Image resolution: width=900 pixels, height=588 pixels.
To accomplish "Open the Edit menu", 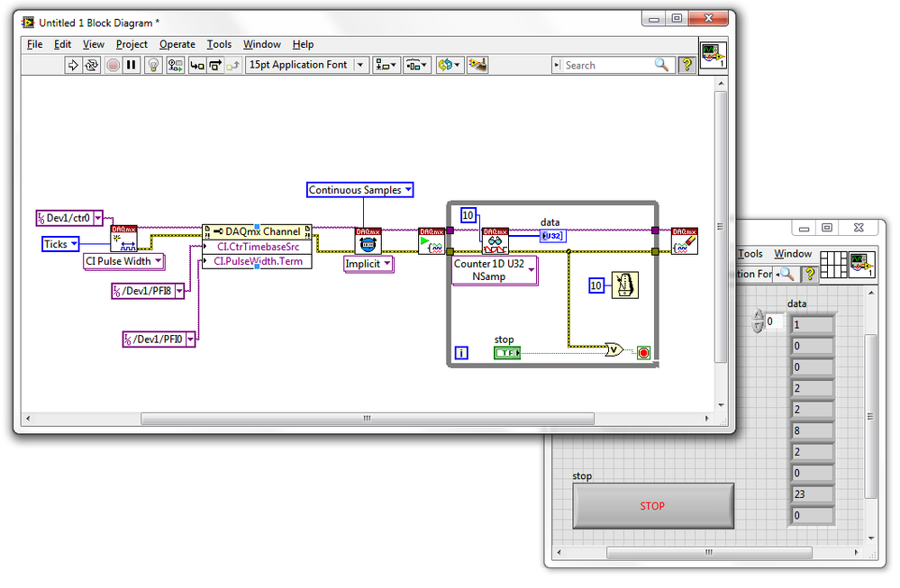I will pos(62,44).
